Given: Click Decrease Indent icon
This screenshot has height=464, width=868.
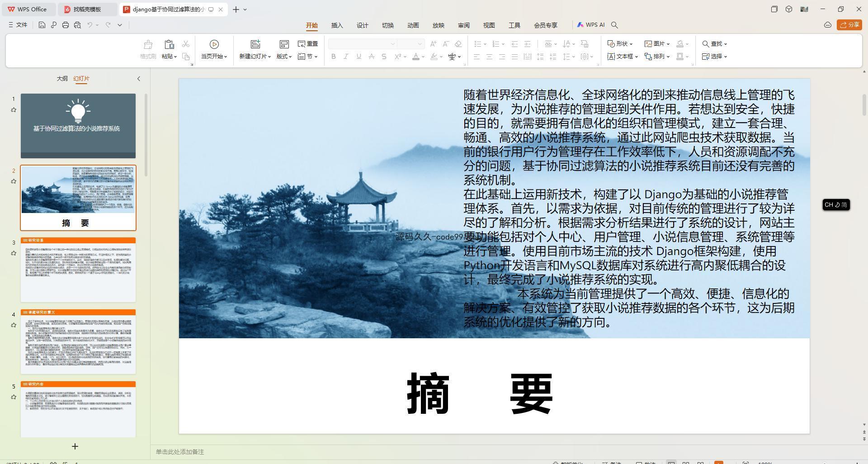Looking at the screenshot, I should pyautogui.click(x=514, y=44).
